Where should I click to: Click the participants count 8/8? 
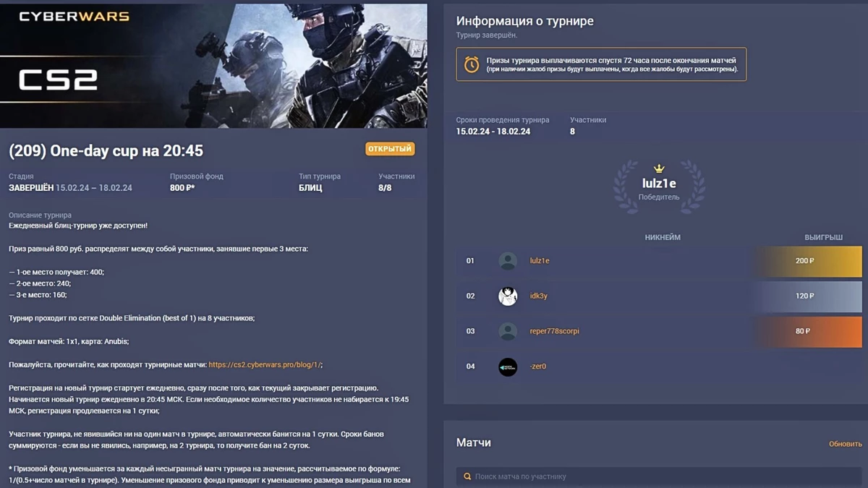385,188
